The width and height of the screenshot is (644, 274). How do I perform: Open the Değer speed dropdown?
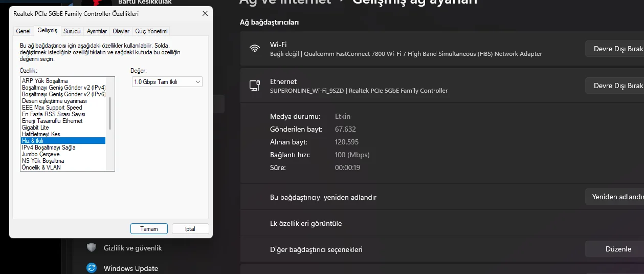(x=167, y=82)
